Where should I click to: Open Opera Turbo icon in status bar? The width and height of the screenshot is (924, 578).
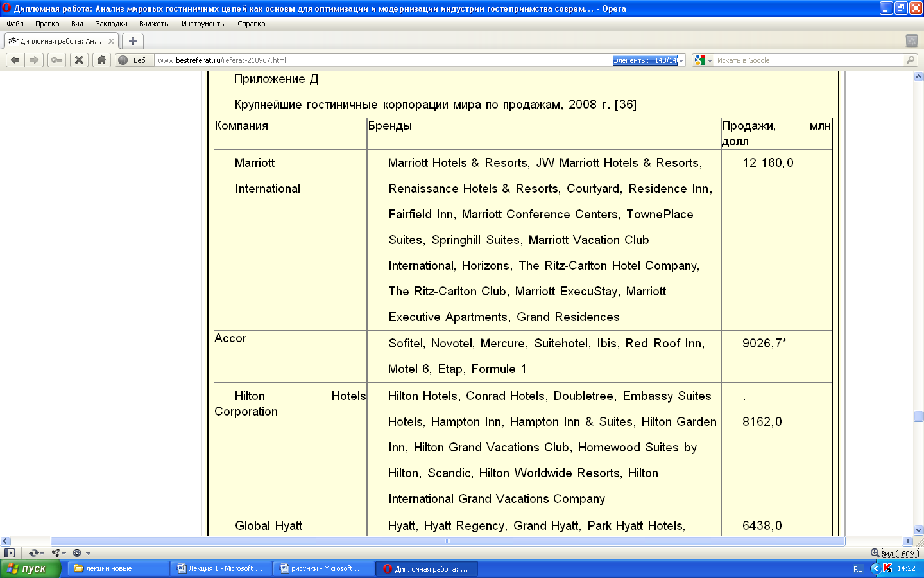coord(77,553)
